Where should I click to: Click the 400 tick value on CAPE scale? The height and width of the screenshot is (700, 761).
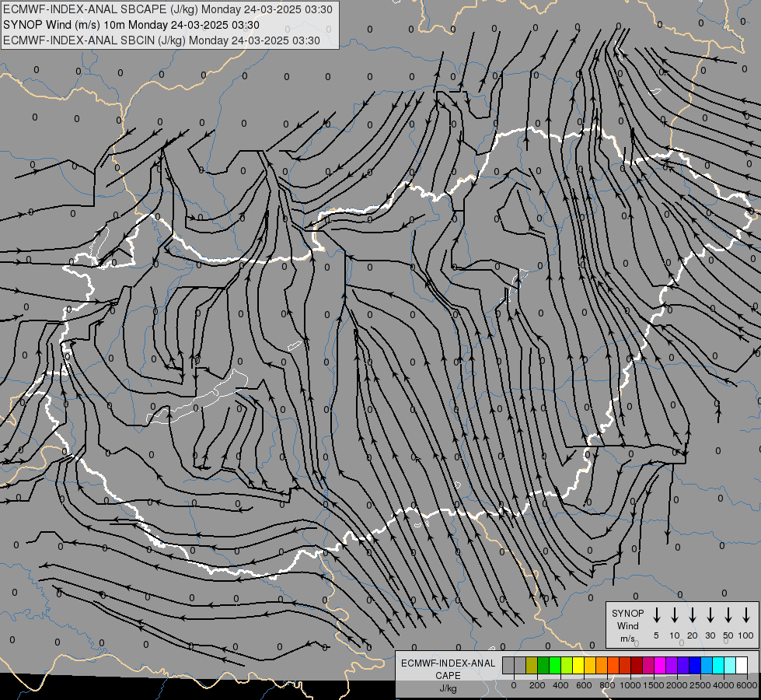click(560, 685)
